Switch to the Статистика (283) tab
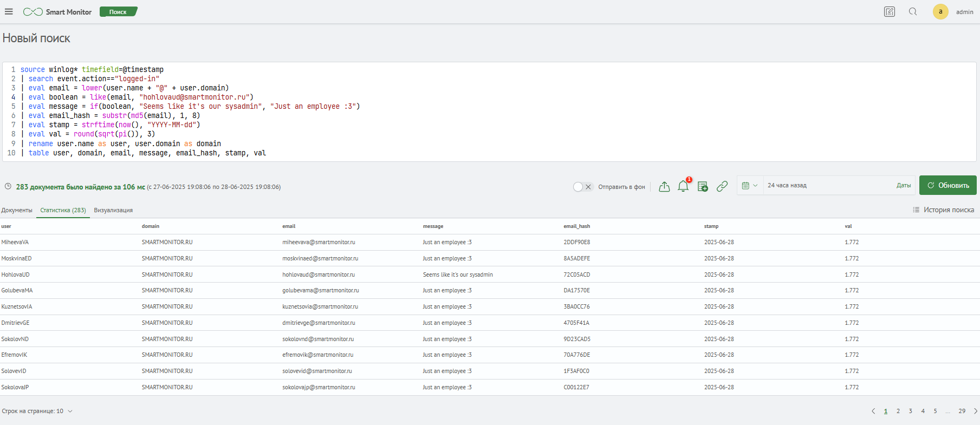The height and width of the screenshot is (425, 980). pos(63,210)
